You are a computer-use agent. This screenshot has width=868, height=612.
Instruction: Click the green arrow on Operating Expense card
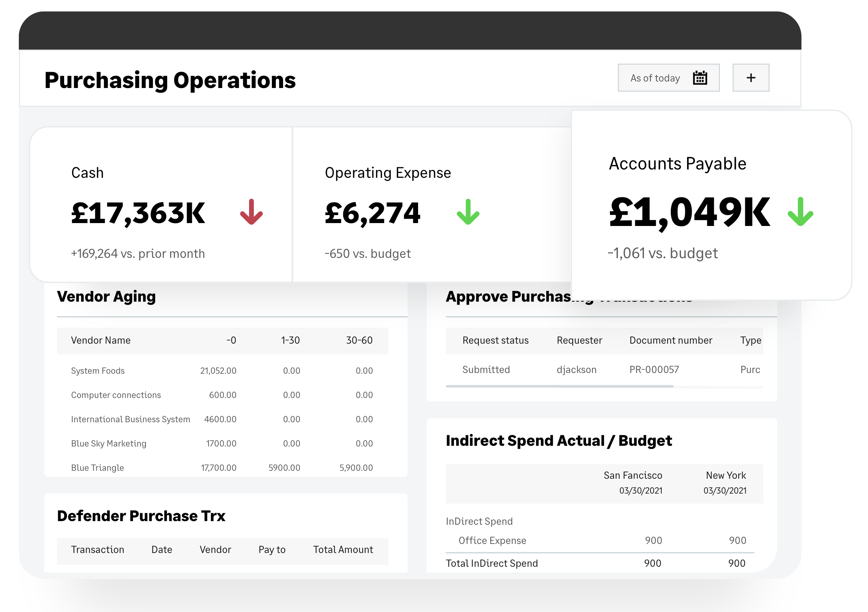pyautogui.click(x=468, y=212)
